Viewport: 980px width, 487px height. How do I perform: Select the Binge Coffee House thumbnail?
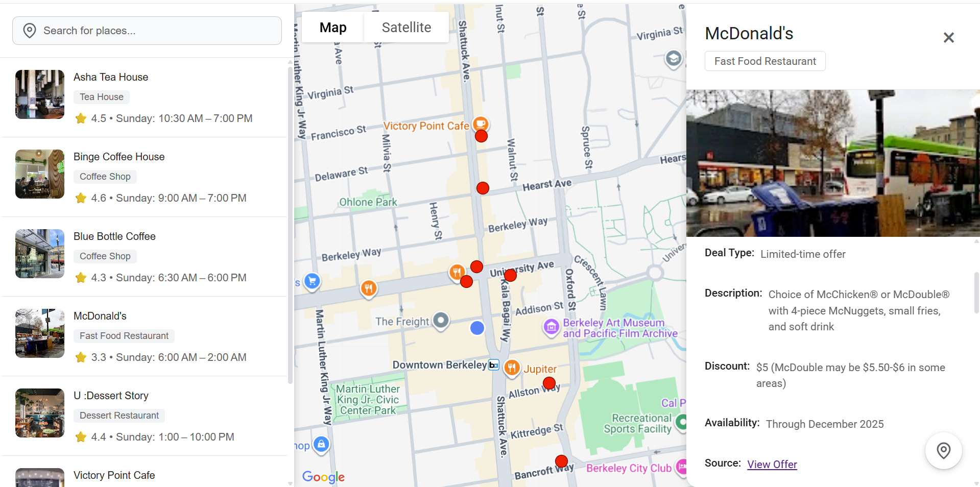coord(40,174)
